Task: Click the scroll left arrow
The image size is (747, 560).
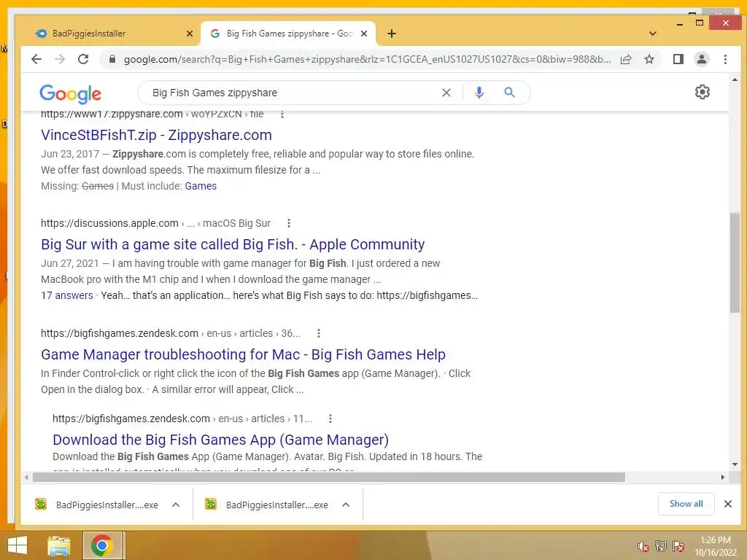Action: pyautogui.click(x=26, y=477)
